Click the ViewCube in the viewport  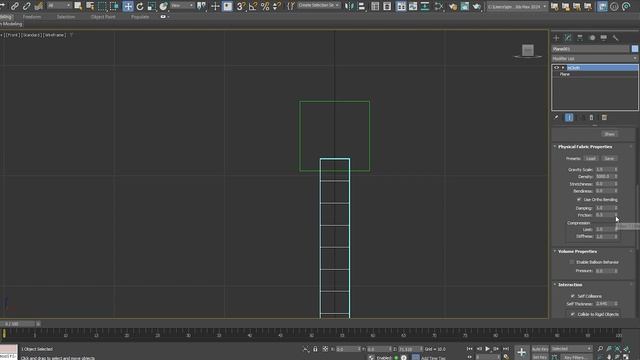[x=528, y=51]
